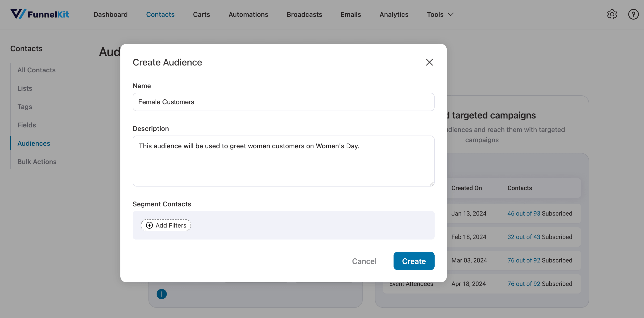Viewport: 644px width, 318px height.
Task: Open Lists in the sidebar
Action: tap(25, 88)
